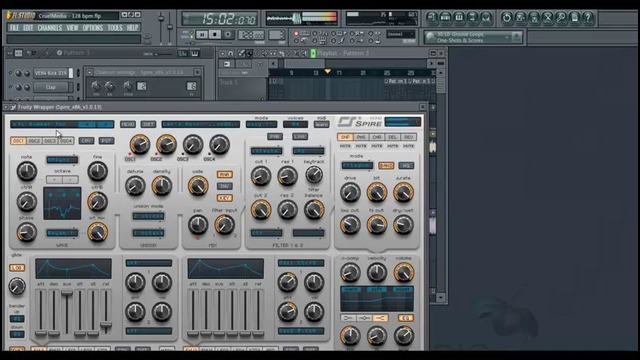The image size is (640, 360).
Task: Click the keyboard editor icon in step sequencer
Action: tap(195, 53)
